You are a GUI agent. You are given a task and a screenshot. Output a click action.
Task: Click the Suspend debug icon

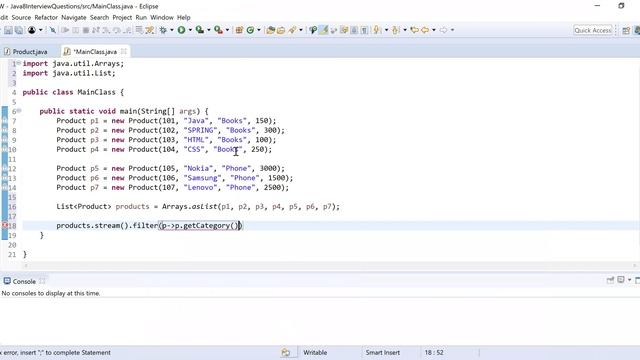(76, 30)
